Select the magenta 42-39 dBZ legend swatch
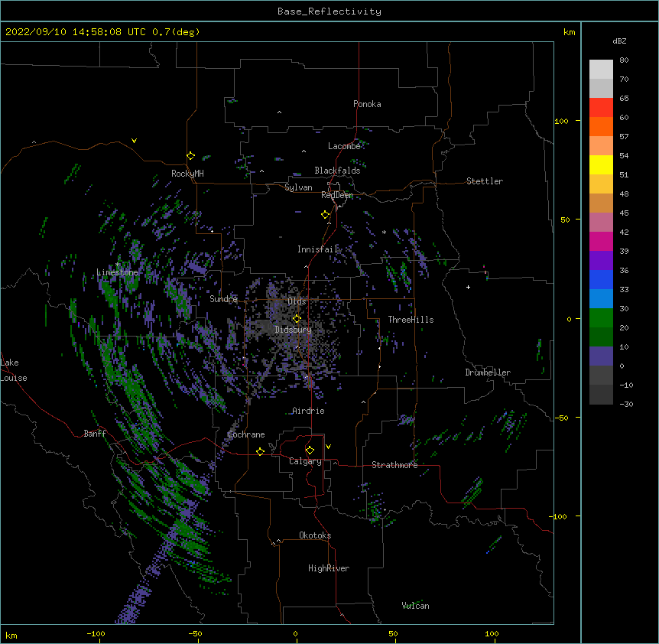Viewport: 659px width, 644px height. click(x=601, y=241)
